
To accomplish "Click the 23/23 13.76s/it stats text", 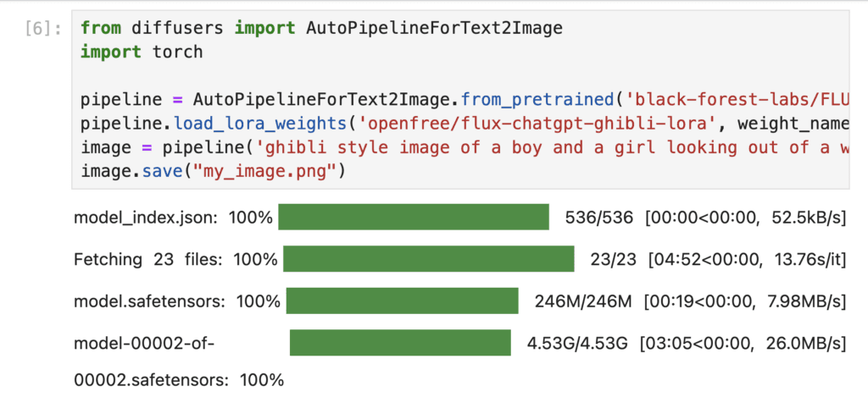I will (x=719, y=260).
